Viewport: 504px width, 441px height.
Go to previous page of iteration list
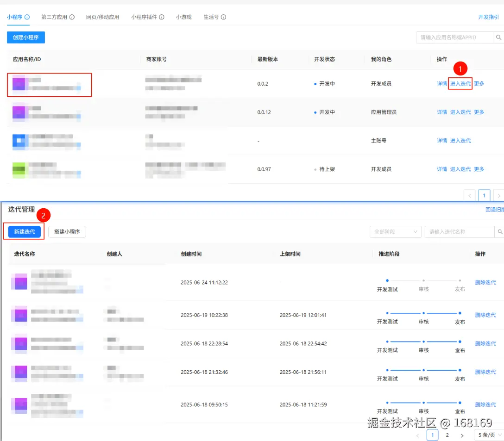coord(417,435)
